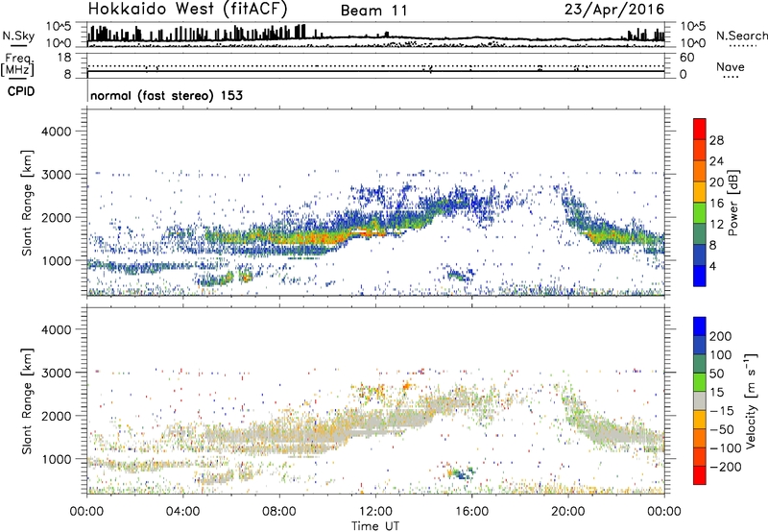Click "3000" range tick on velocity panel
The image size is (768, 532).
point(56,373)
